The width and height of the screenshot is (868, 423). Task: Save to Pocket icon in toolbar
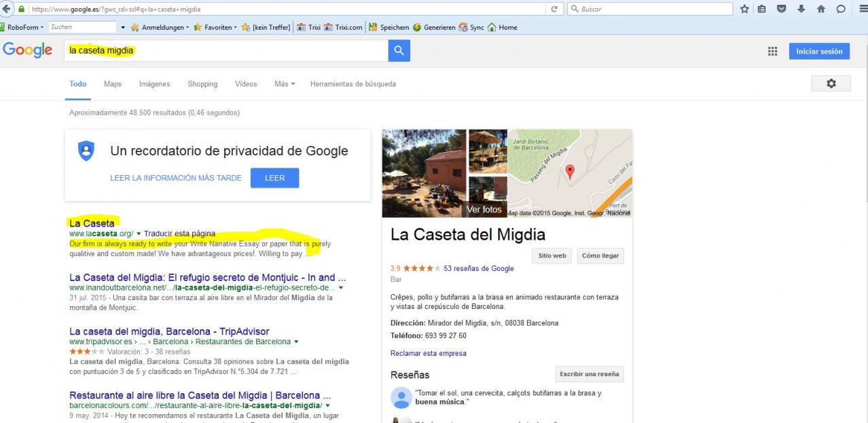782,9
